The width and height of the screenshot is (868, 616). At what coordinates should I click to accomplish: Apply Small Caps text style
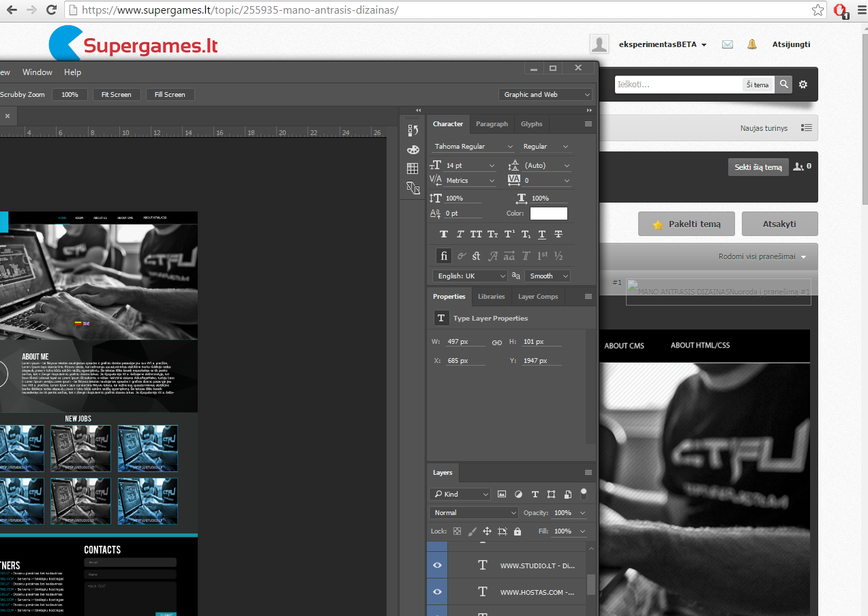(x=492, y=234)
